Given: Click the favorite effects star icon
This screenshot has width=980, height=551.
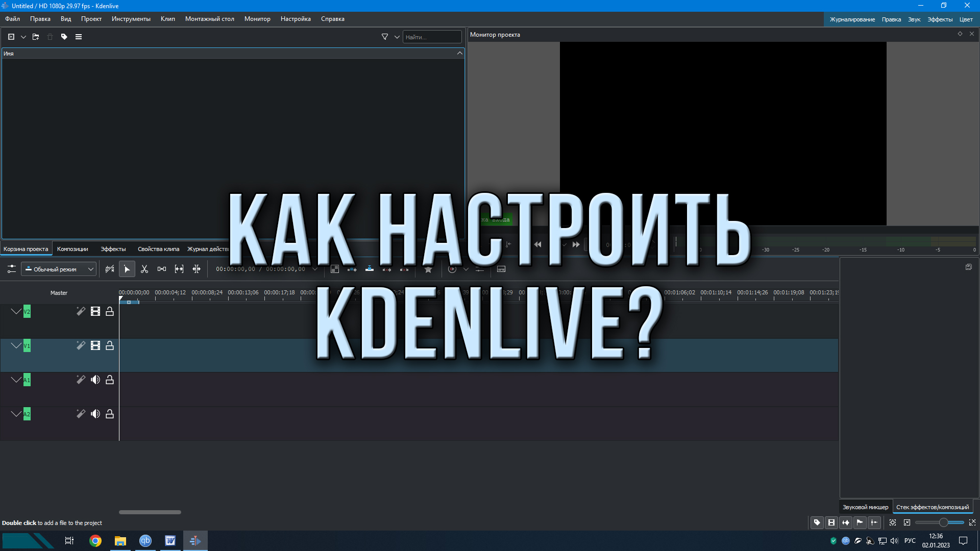Looking at the screenshot, I should coord(428,269).
